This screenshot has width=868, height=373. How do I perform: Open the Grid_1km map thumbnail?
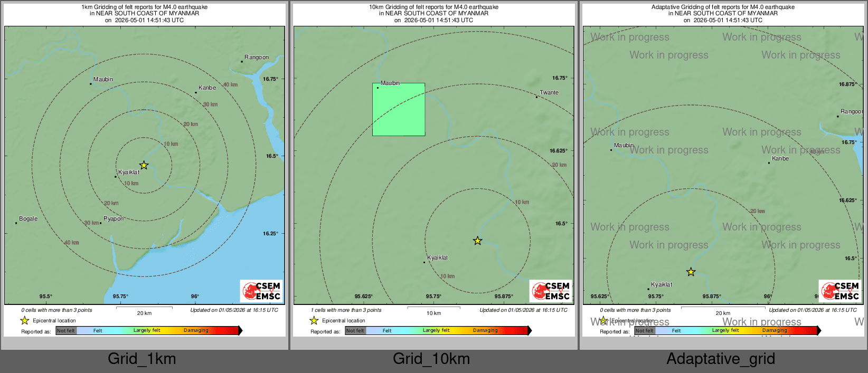click(x=145, y=170)
